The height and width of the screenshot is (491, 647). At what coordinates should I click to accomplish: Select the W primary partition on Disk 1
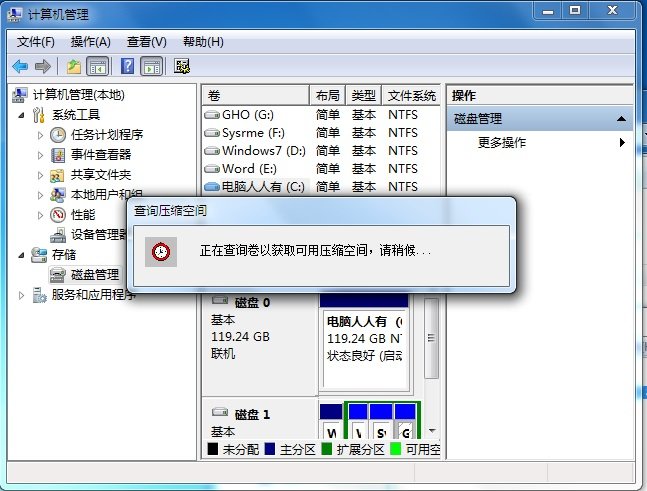coord(331,421)
